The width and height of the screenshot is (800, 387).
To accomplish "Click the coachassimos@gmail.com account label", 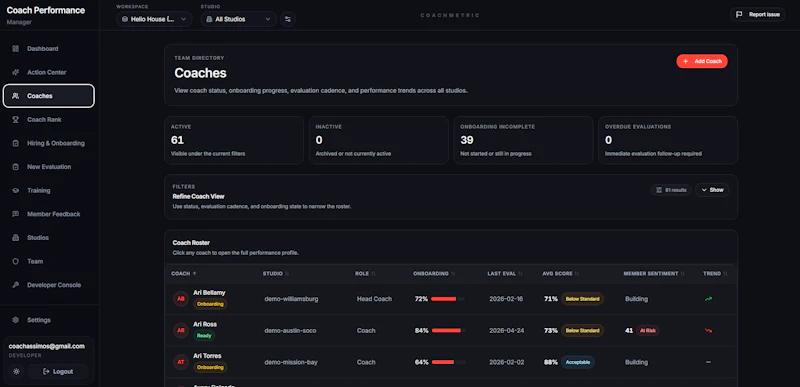I will (x=47, y=346).
